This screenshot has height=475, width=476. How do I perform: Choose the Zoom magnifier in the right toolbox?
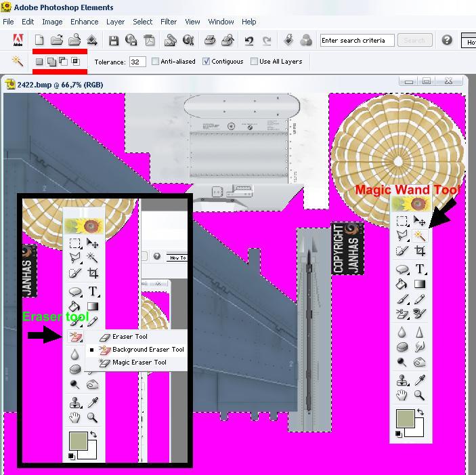click(420, 396)
